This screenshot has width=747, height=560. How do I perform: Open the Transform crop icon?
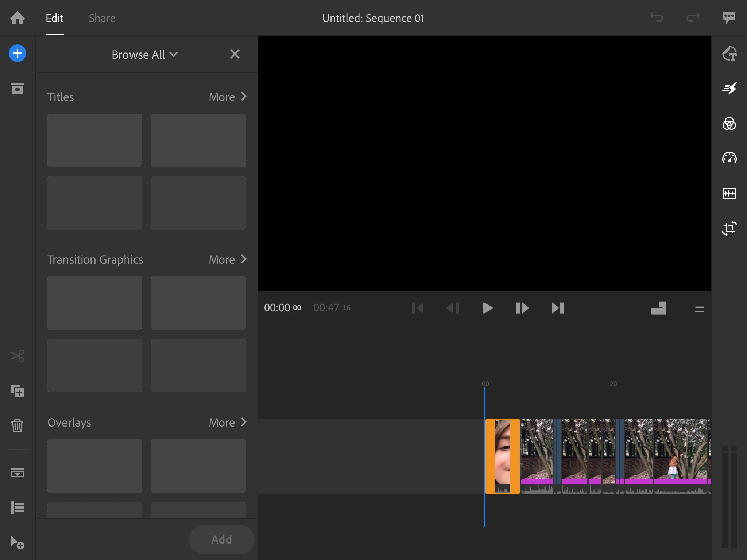coord(729,228)
